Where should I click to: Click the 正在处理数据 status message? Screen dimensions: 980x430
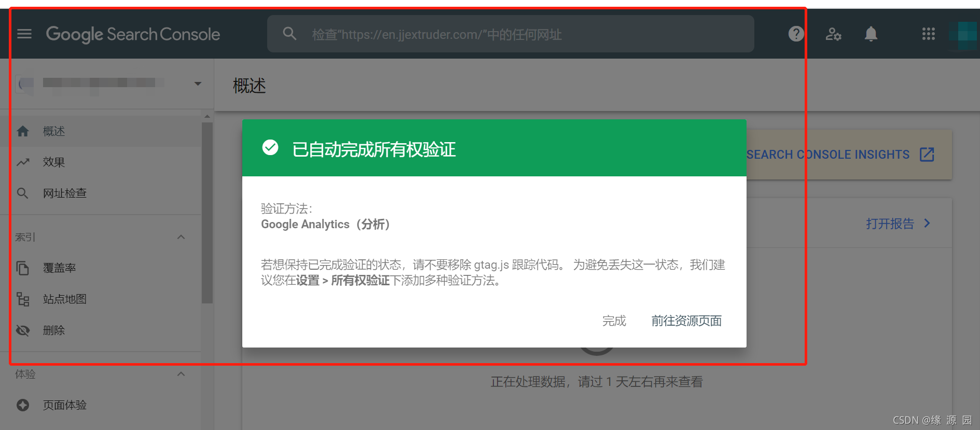[597, 382]
